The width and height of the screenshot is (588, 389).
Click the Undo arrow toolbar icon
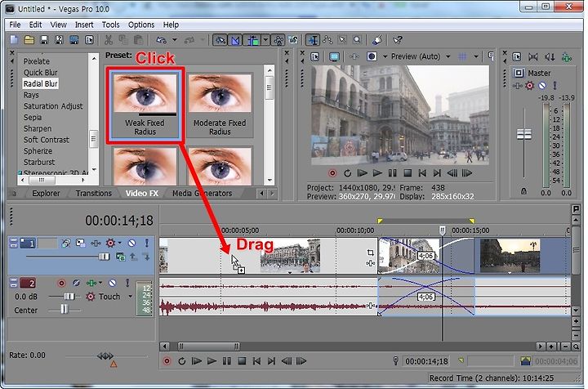pyautogui.click(x=162, y=40)
